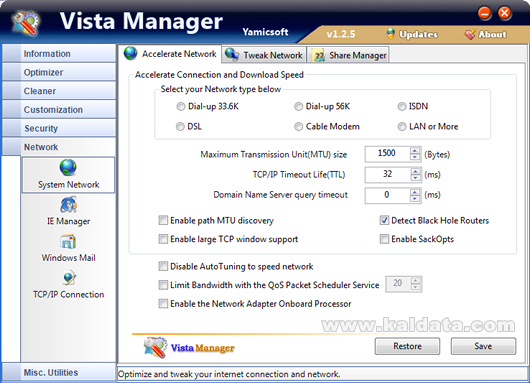Increase DNS query timeout up arrow

415,192
